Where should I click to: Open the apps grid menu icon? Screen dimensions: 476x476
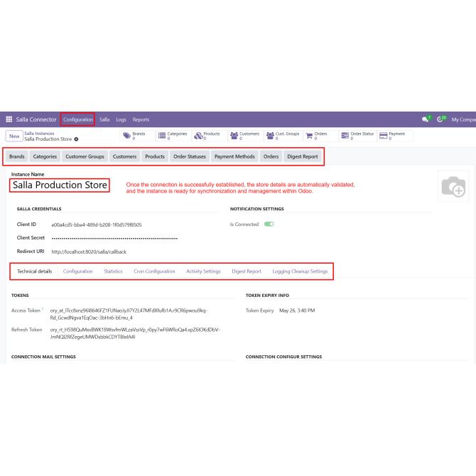[x=9, y=119]
